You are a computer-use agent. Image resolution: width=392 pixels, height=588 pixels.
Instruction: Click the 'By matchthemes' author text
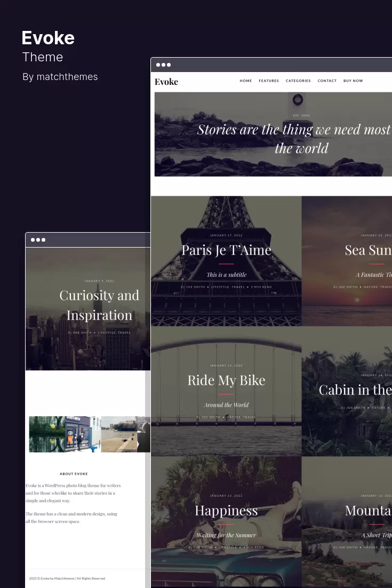pos(60,77)
